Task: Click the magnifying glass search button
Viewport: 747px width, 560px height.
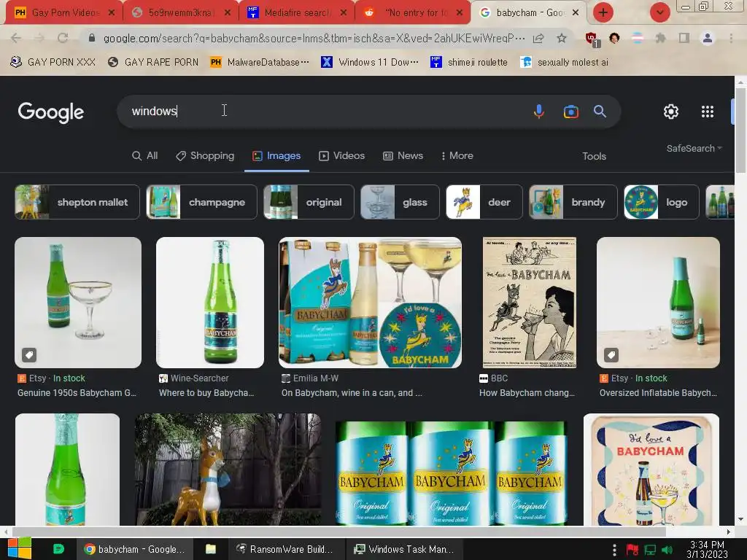Action: click(600, 112)
